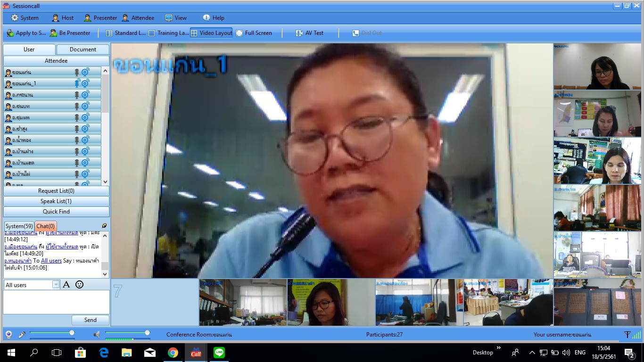This screenshot has width=644, height=362.
Task: Run the AV Test
Action: pyautogui.click(x=310, y=33)
